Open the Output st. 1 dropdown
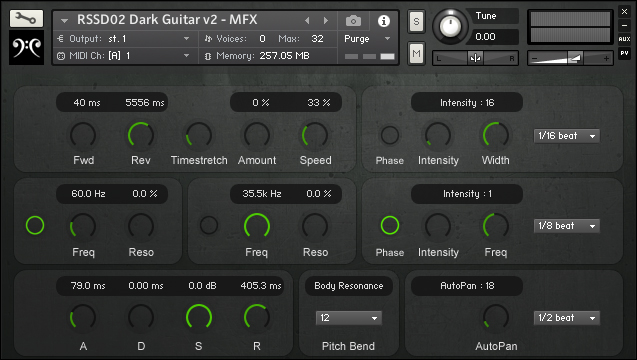 click(126, 39)
